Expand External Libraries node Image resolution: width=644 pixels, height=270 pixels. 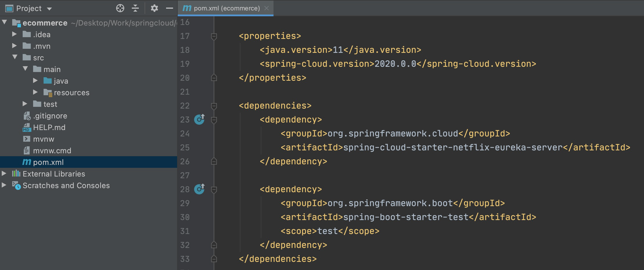(x=4, y=174)
